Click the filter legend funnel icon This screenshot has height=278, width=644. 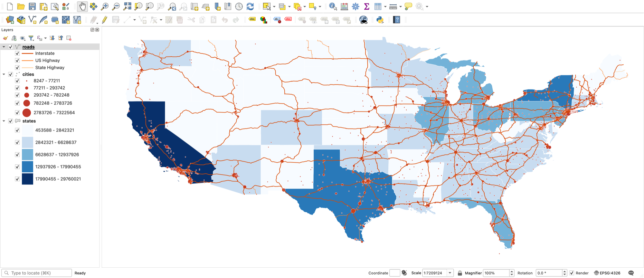(x=31, y=38)
